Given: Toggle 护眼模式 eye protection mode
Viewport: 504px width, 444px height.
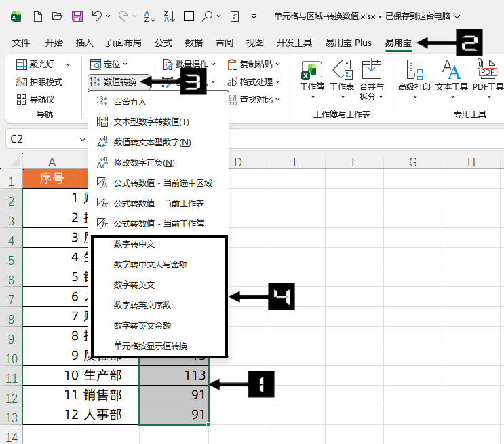Looking at the screenshot, I should pyautogui.click(x=40, y=82).
